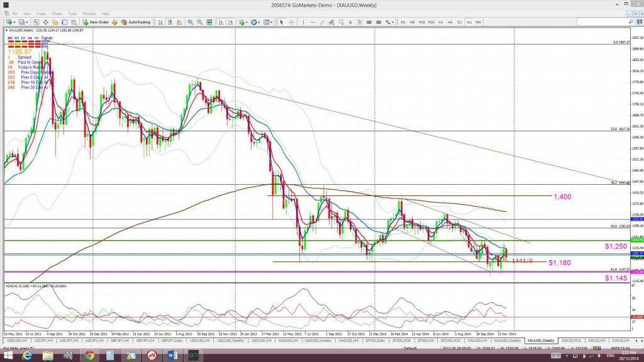Screen dimensions: 644x362
Task: Select the rectangle shape tool
Action: (369, 22)
